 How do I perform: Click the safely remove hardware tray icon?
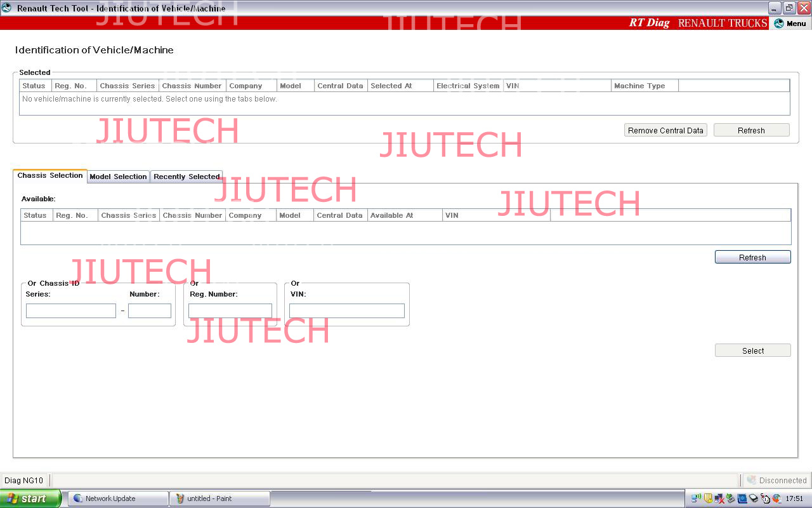click(x=731, y=498)
